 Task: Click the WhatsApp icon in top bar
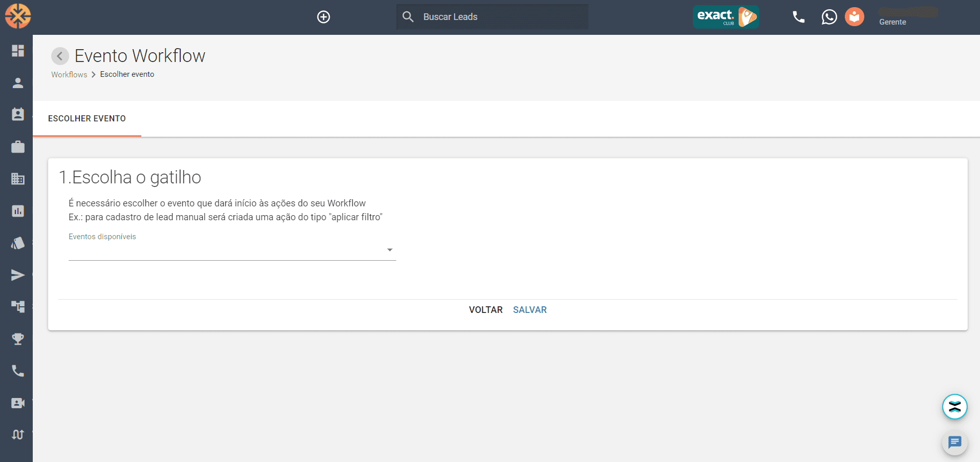[x=829, y=17]
